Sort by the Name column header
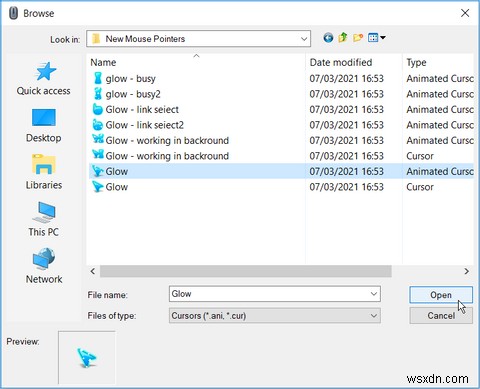This screenshot has width=480, height=389. tap(103, 62)
